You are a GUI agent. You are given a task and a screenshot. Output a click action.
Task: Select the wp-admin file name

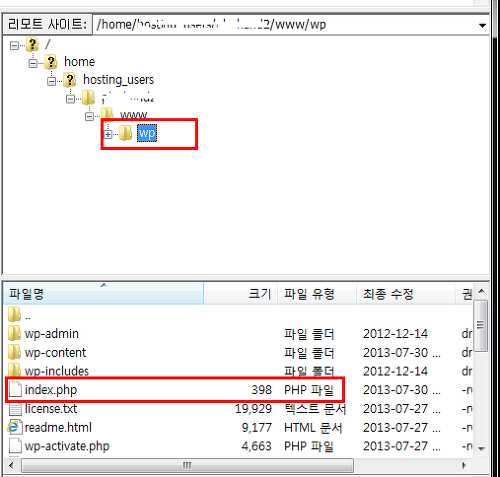(x=52, y=334)
